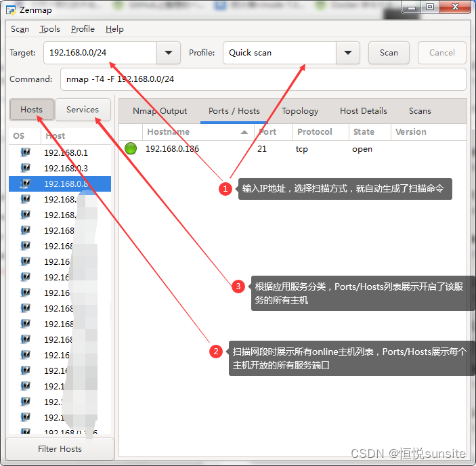This screenshot has height=466, width=476.
Task: Click the Scan button
Action: click(x=389, y=53)
